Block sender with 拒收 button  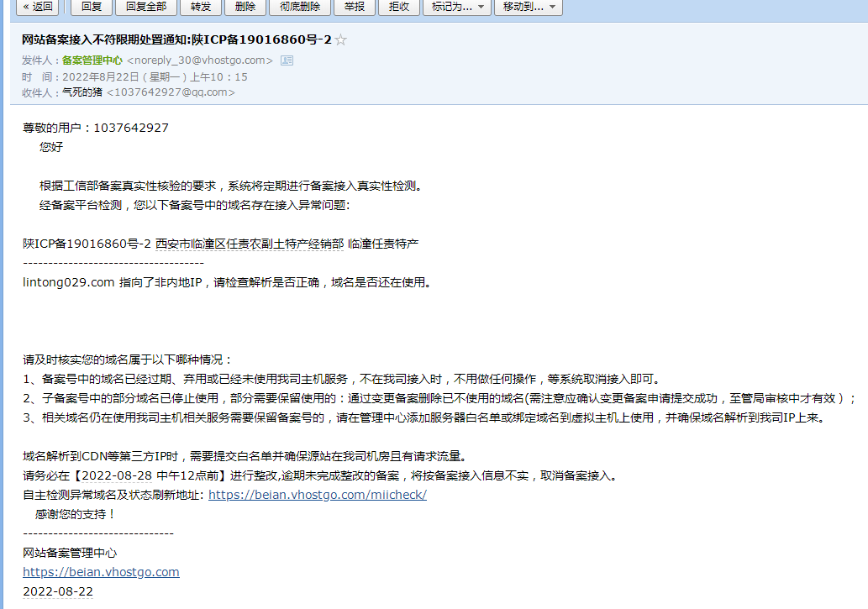coord(399,7)
